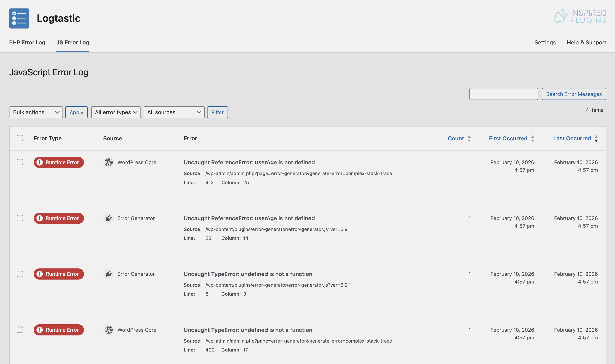This screenshot has height=364, width=615.
Task: Focus the error message search field
Action: (x=504, y=94)
